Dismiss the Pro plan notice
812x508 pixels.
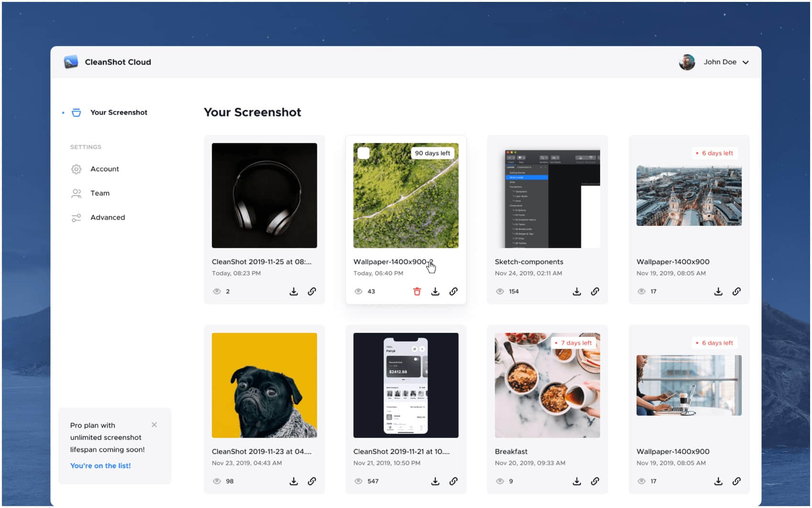click(x=154, y=425)
